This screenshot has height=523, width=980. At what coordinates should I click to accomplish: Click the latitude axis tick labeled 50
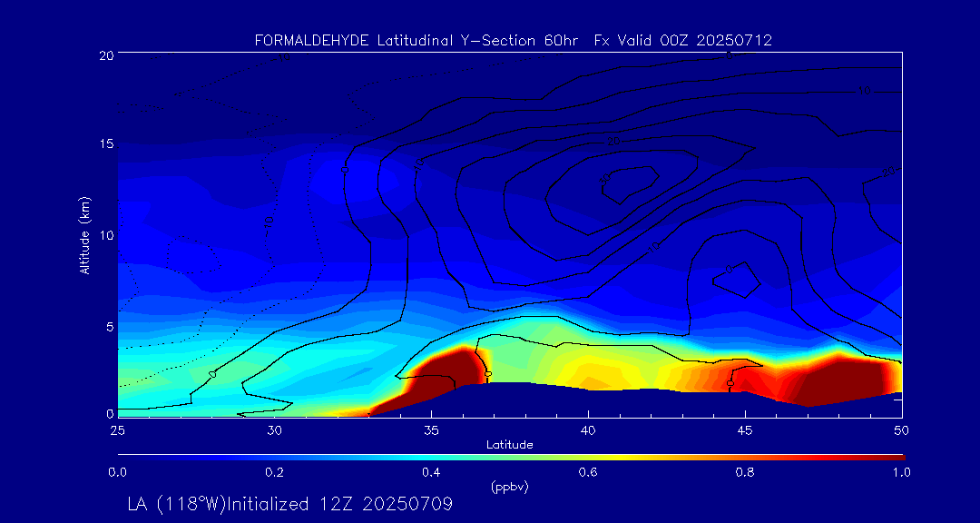[902, 430]
